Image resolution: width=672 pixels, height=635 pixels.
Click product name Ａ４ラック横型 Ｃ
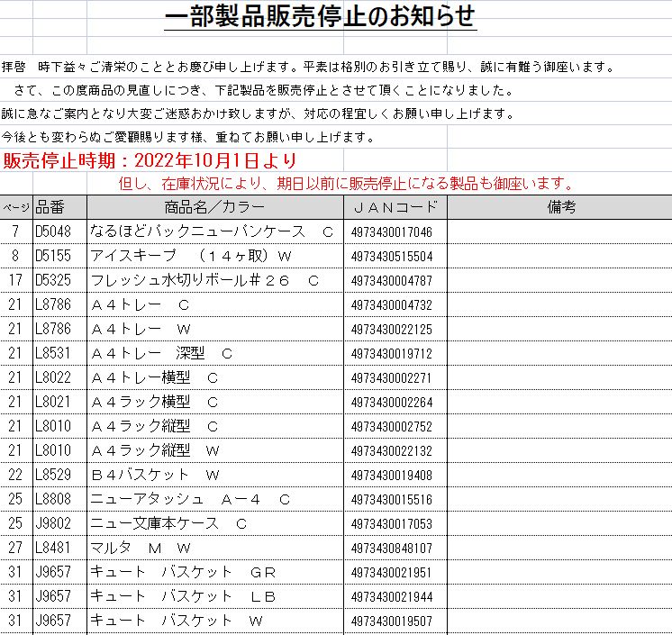(155, 403)
